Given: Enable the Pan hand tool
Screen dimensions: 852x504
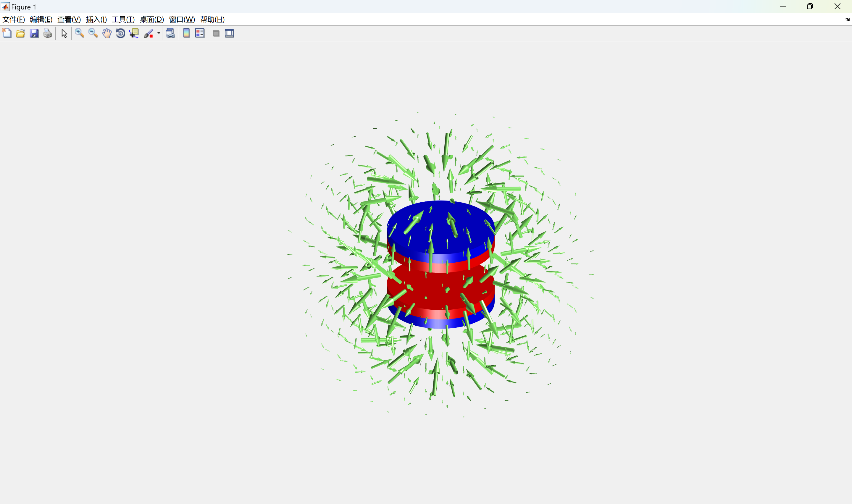Looking at the screenshot, I should [106, 33].
